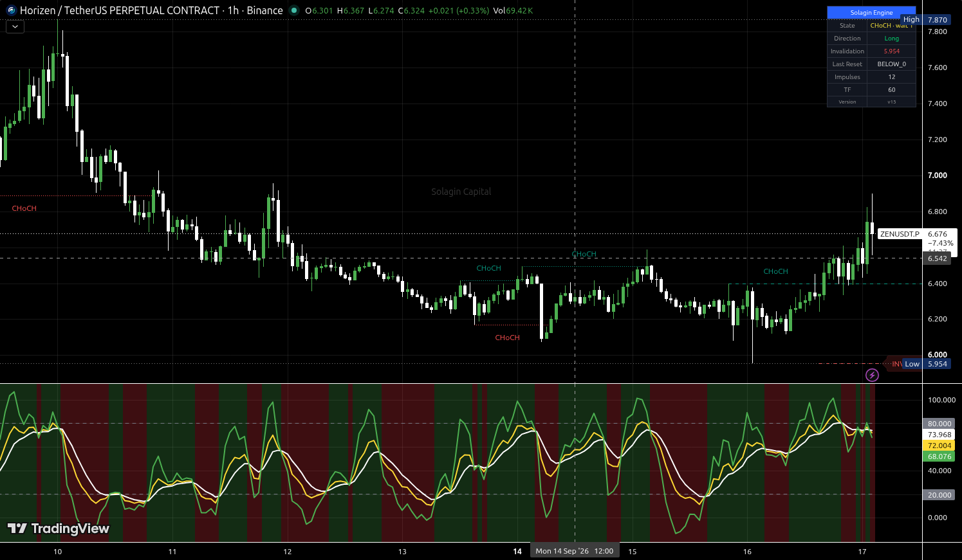Image resolution: width=962 pixels, height=560 pixels.
Task: Click the green 68.076 oscillator value label
Action: pos(939,456)
